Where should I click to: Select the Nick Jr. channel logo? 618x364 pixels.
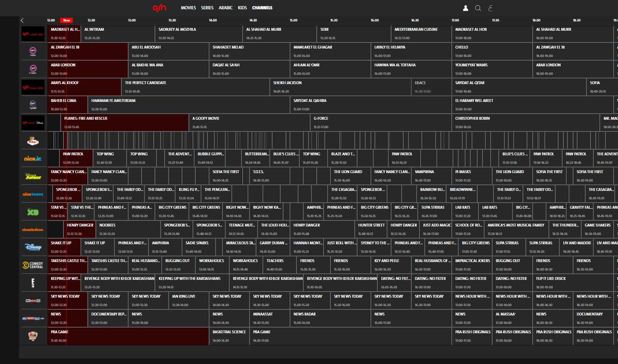click(33, 159)
